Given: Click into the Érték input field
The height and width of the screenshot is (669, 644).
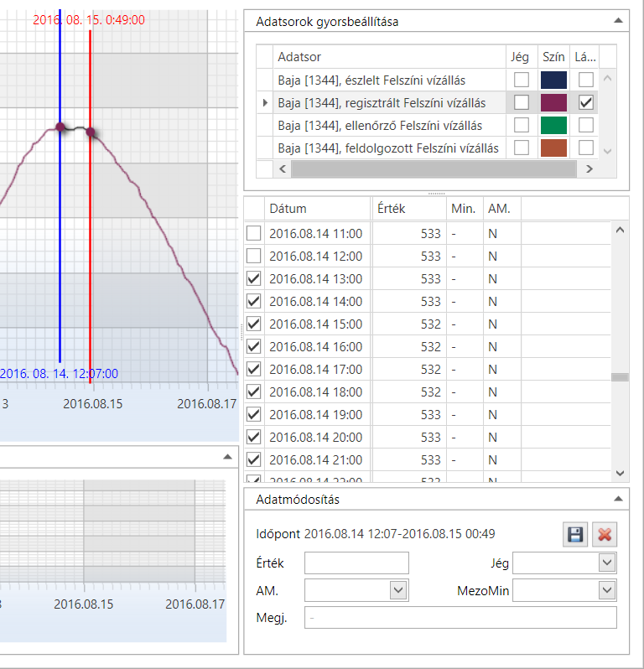Looking at the screenshot, I should click(x=356, y=563).
